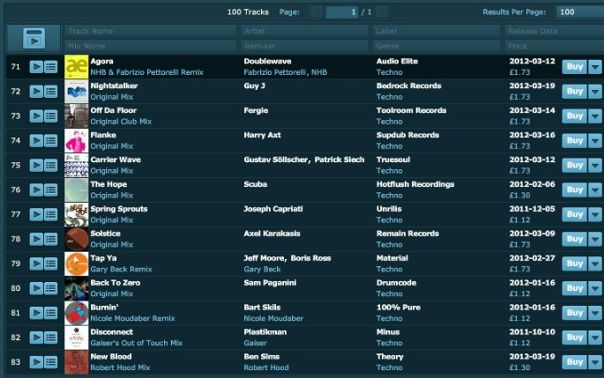This screenshot has width=604, height=378.
Task: Open buy options arrow for Nightstalker
Action: (595, 92)
